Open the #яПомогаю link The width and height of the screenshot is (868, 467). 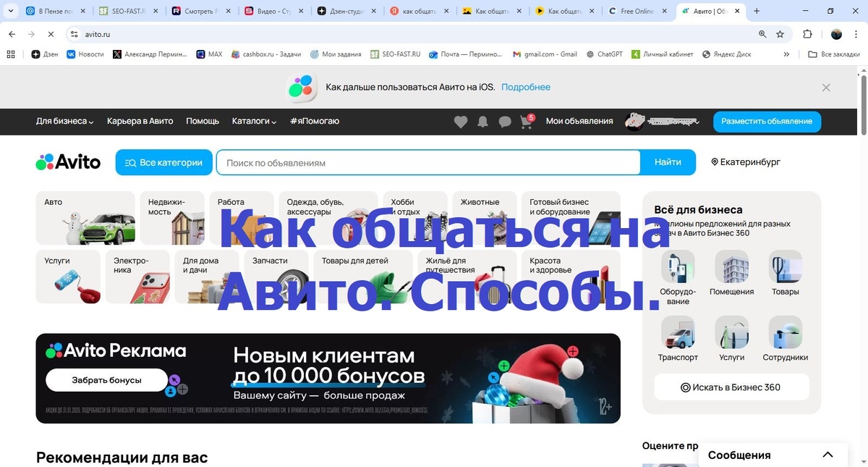[315, 122]
